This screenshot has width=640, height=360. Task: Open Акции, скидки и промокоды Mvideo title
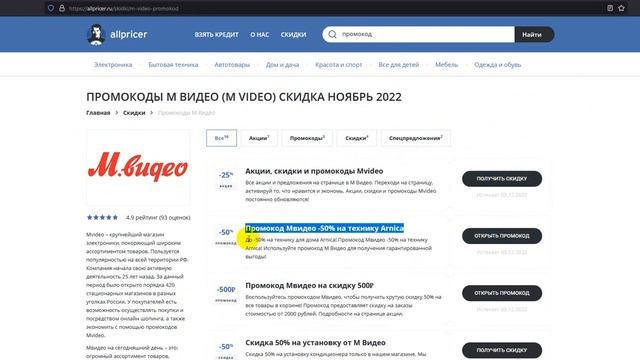(x=314, y=171)
